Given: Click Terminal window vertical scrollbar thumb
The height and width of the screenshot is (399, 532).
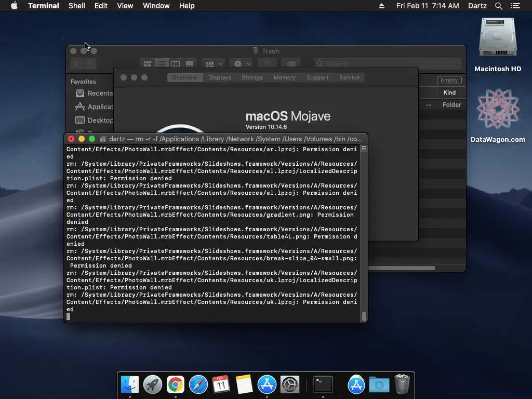Looking at the screenshot, I should [364, 316].
